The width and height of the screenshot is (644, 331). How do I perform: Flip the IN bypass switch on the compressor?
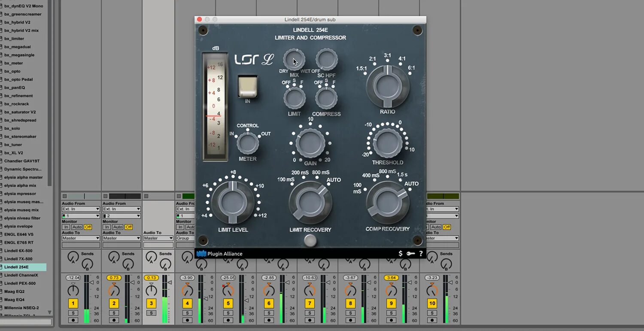(x=248, y=87)
